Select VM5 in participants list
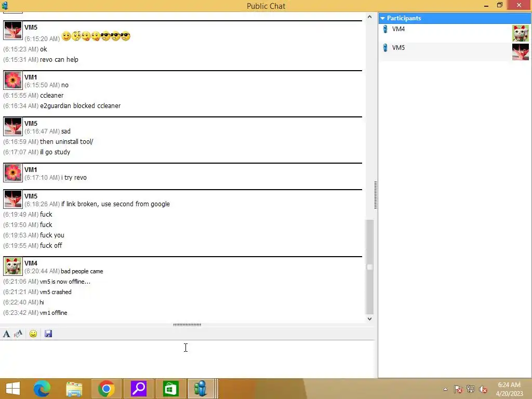Viewport: 532px width, 399px height. 455,52
